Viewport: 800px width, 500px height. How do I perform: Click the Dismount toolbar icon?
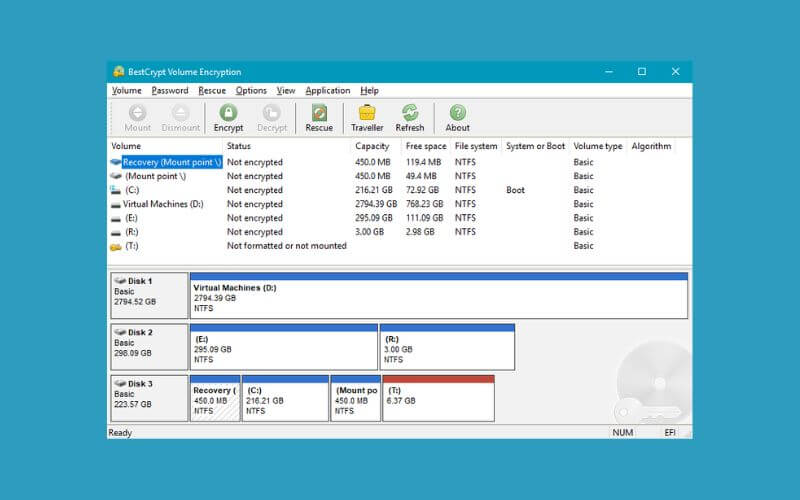click(x=181, y=118)
